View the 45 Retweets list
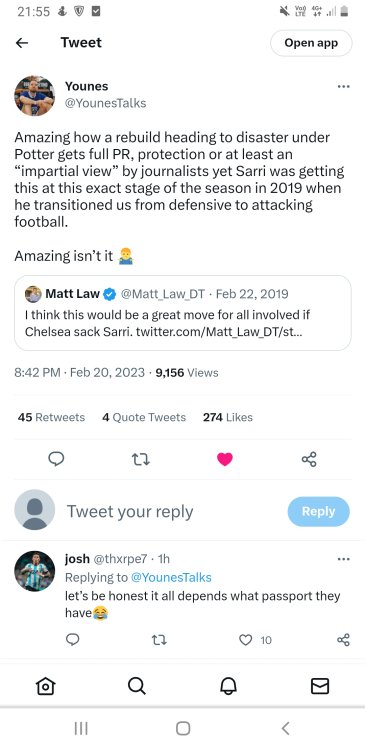The image size is (365, 750). click(51, 417)
